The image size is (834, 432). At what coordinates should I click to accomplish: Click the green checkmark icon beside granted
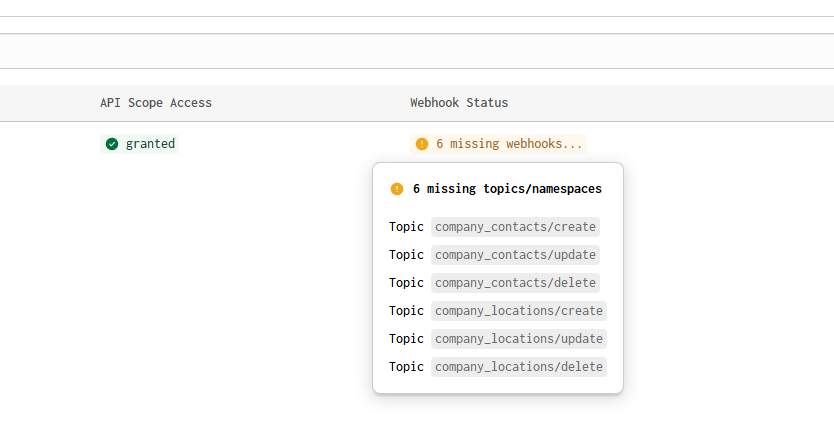[x=112, y=144]
